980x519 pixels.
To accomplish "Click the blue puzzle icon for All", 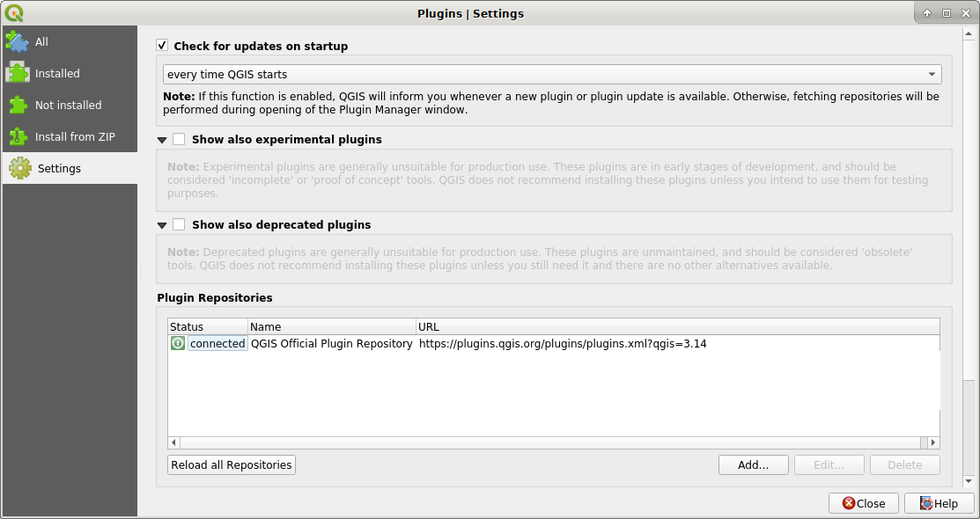I will point(18,42).
